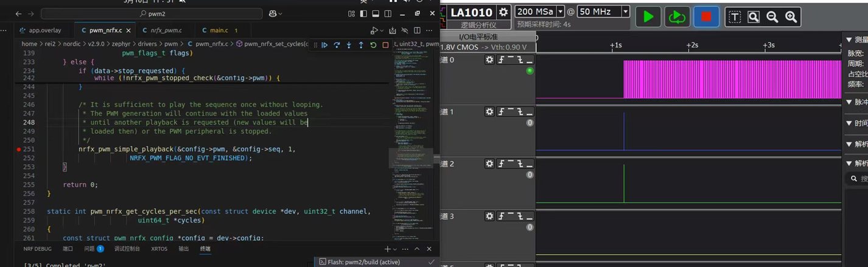Set channel 0 falling edge trigger
Screen dimensions: 868x267
tap(520, 60)
